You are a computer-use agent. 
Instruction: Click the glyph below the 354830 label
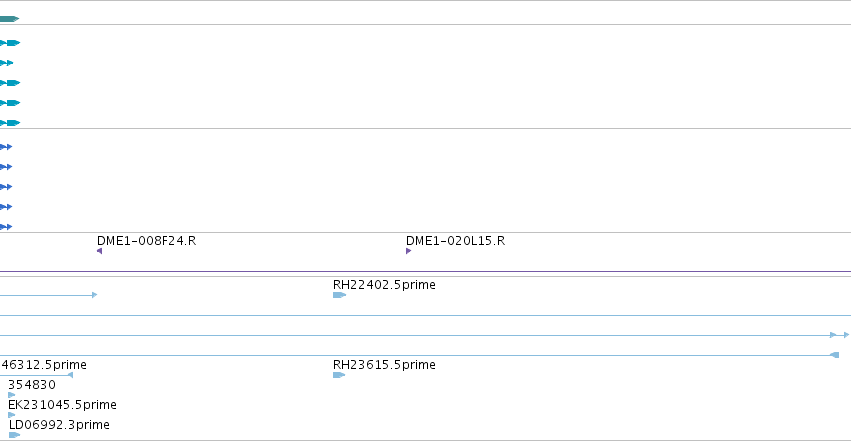(12, 395)
